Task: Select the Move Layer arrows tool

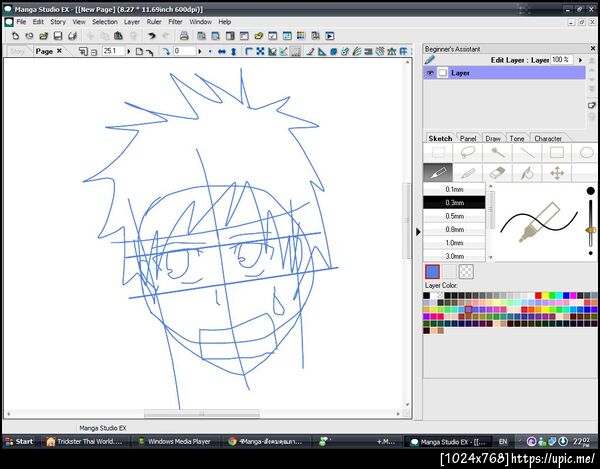Action: (557, 173)
